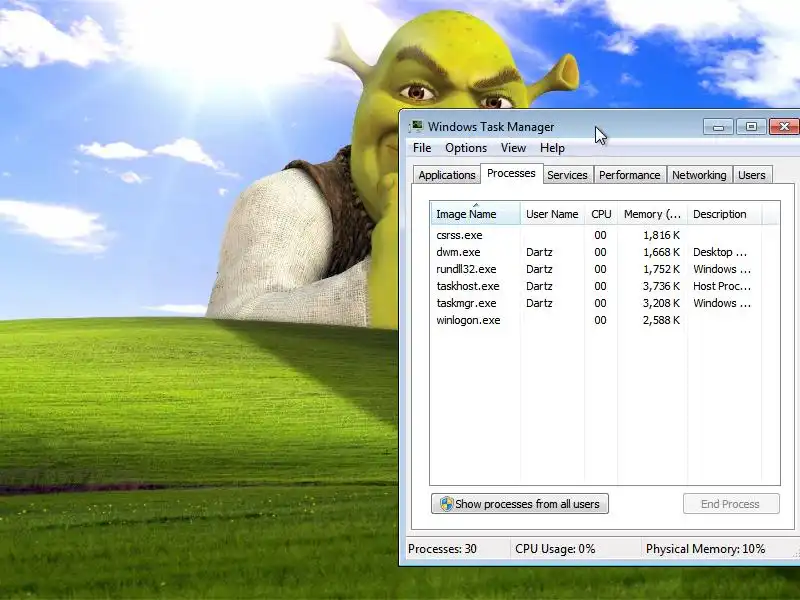Open the View menu

[513, 148]
